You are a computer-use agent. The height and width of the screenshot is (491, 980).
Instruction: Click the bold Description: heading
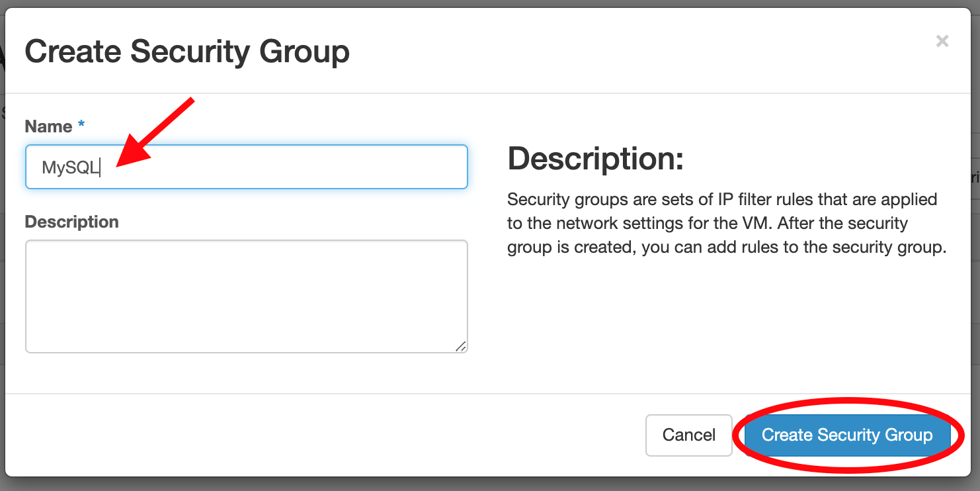coord(595,159)
